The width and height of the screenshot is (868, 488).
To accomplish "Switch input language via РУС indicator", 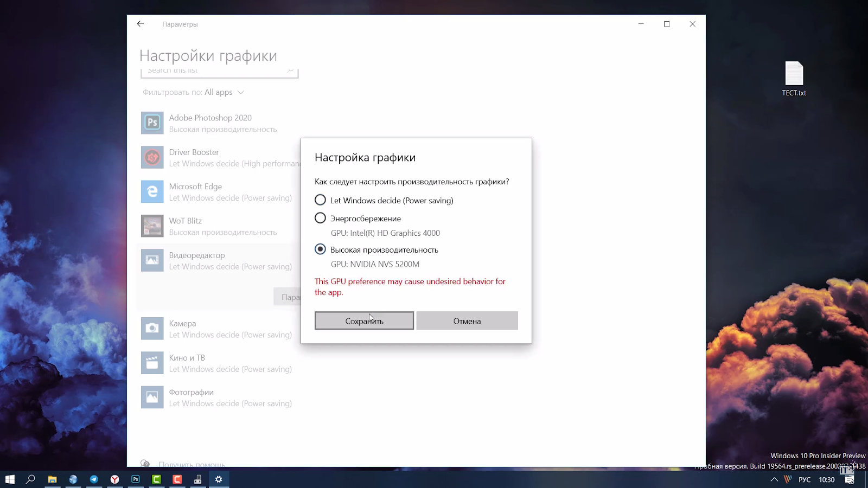I will pyautogui.click(x=805, y=480).
